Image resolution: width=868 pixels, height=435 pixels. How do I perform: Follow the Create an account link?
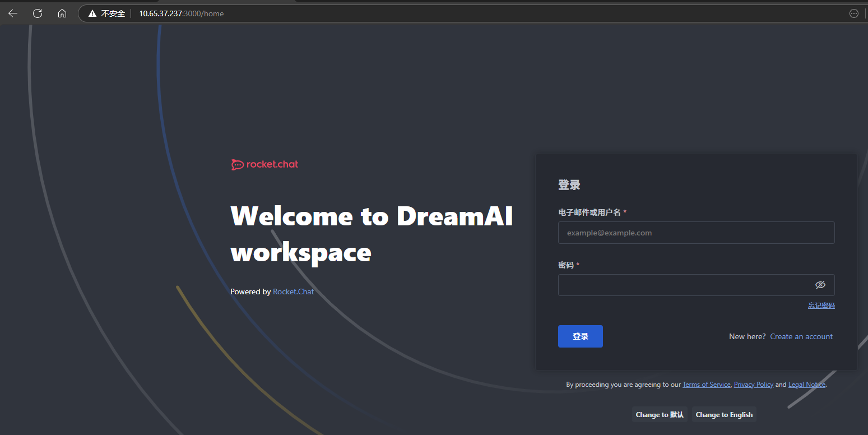tap(801, 336)
